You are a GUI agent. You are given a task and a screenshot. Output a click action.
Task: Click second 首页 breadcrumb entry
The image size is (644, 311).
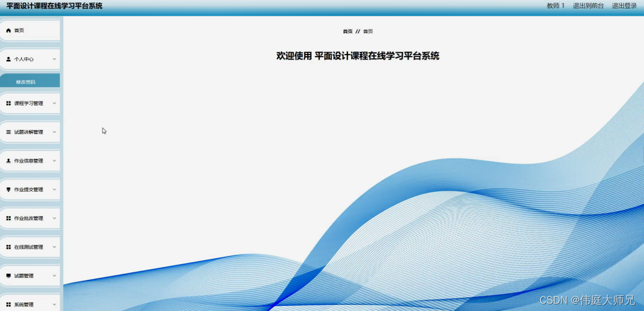pyautogui.click(x=368, y=31)
